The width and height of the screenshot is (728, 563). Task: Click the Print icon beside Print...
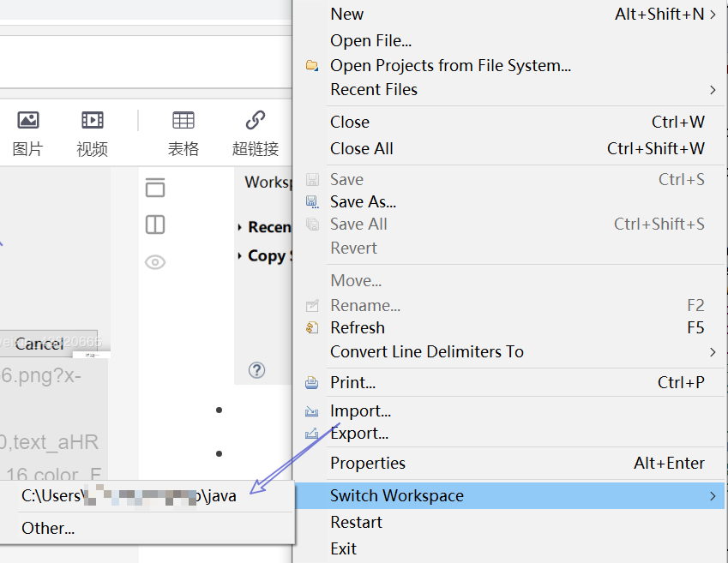click(312, 382)
